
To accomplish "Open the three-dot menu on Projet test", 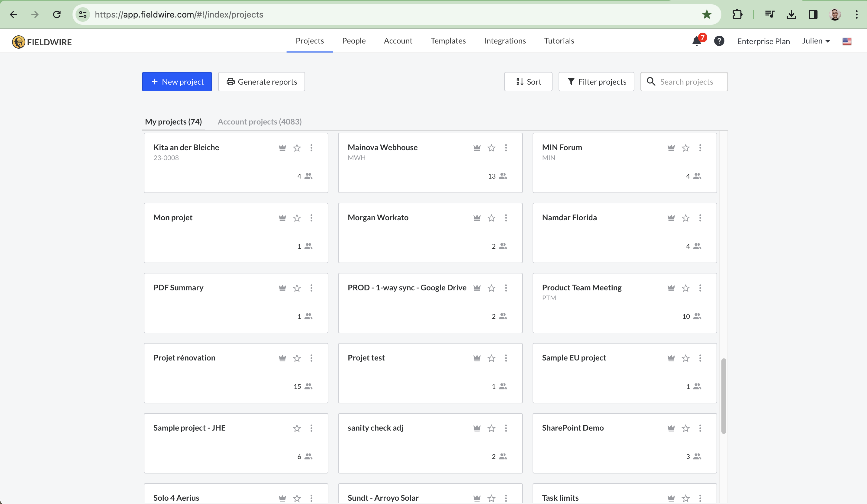I will 506,358.
